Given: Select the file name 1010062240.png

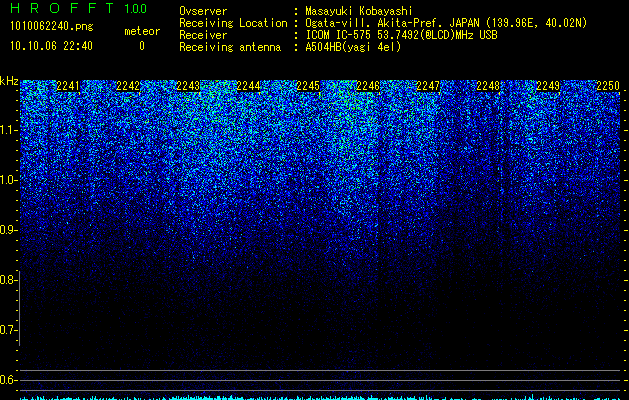Looking at the screenshot, I should (52, 27).
